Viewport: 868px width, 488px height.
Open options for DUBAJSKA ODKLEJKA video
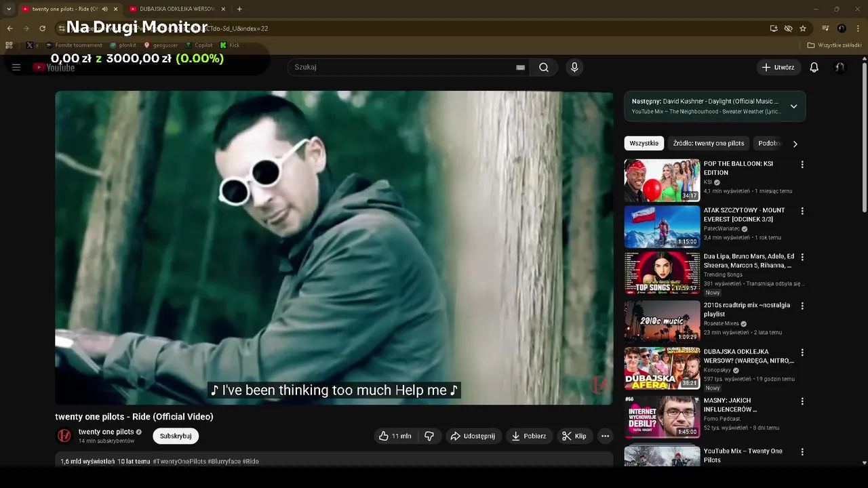click(x=802, y=352)
